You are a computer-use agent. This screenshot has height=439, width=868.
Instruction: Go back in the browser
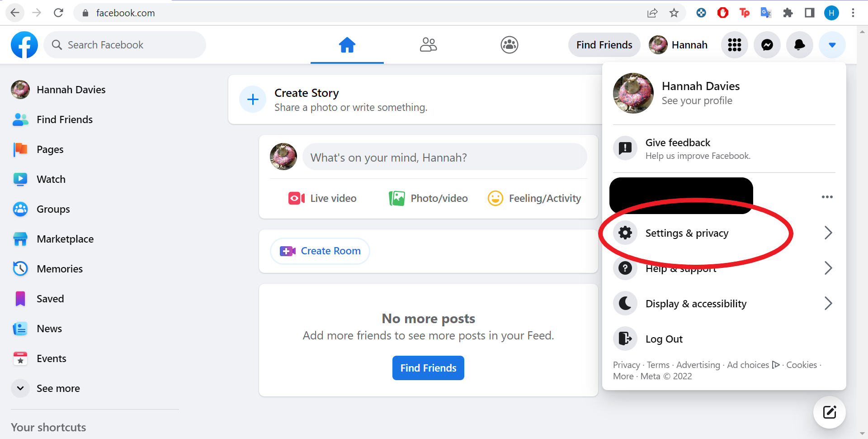pos(15,13)
